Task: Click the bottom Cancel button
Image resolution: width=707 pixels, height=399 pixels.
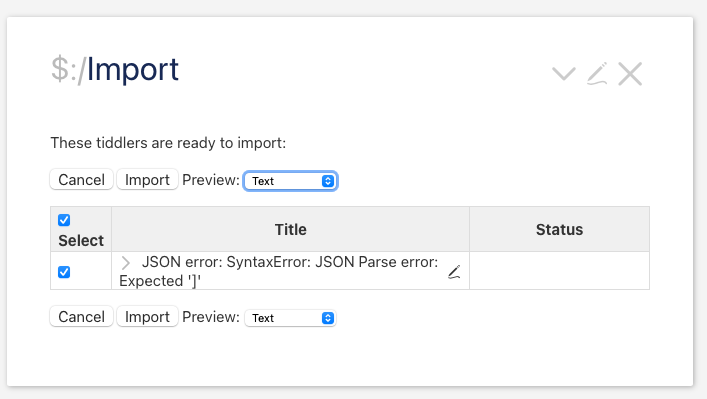Action: [x=82, y=317]
